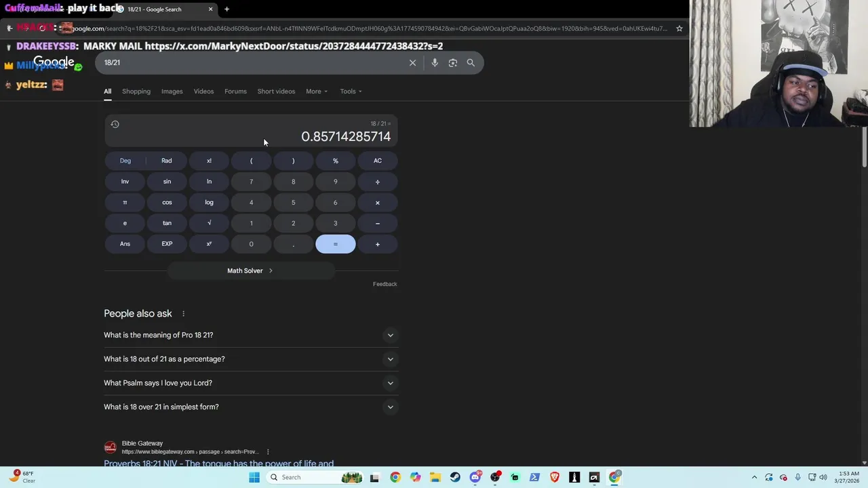The width and height of the screenshot is (868, 488).
Task: Click the page vertical scrollbar
Action: (864, 146)
